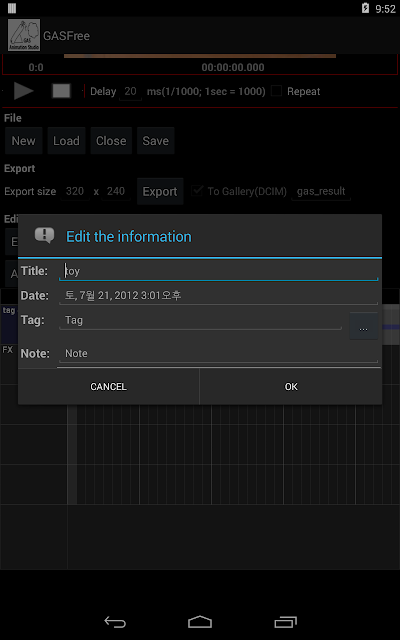Stop the animation with the square button

pyautogui.click(x=61, y=91)
